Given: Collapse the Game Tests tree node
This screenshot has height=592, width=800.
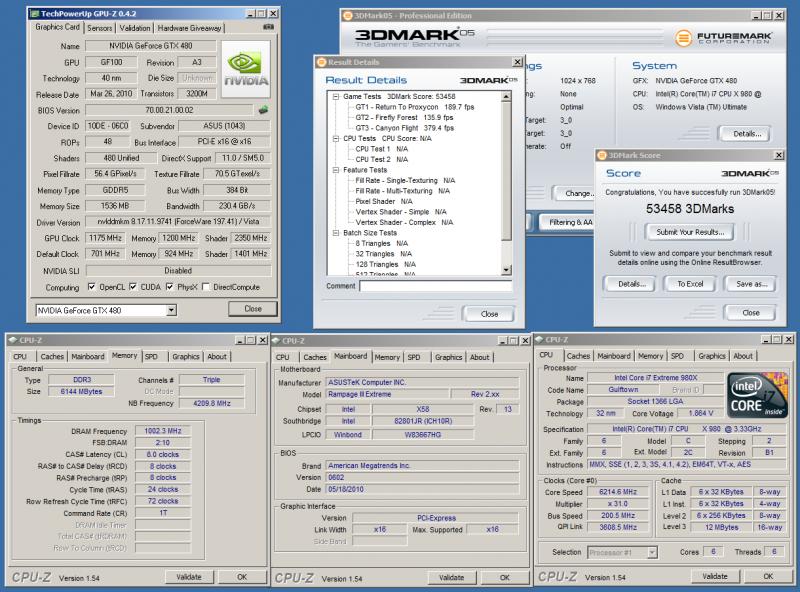Looking at the screenshot, I should pyautogui.click(x=334, y=97).
